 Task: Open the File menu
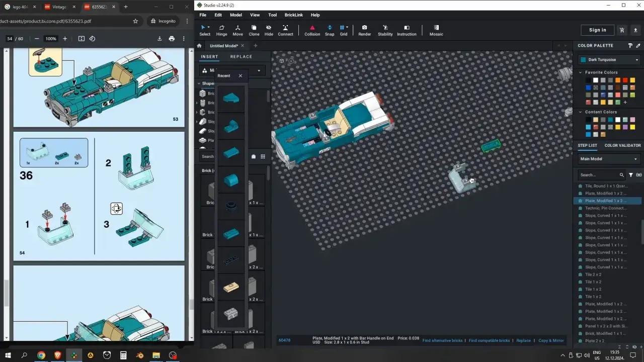click(x=203, y=15)
